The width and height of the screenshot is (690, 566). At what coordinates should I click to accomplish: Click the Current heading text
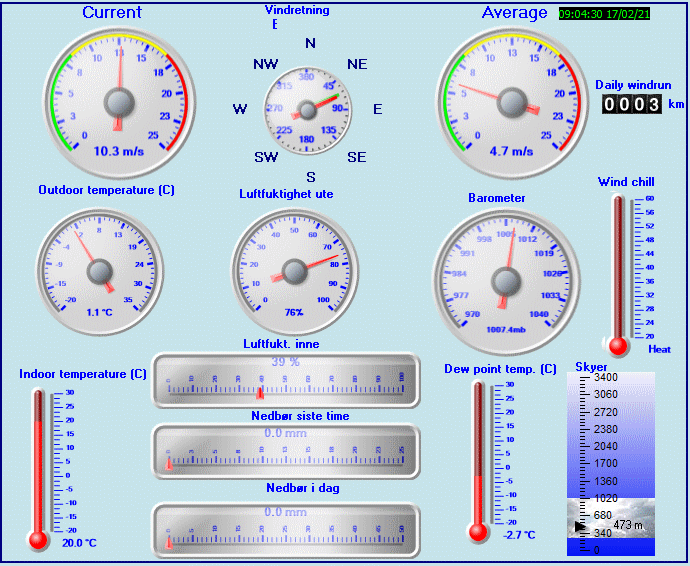(112, 13)
